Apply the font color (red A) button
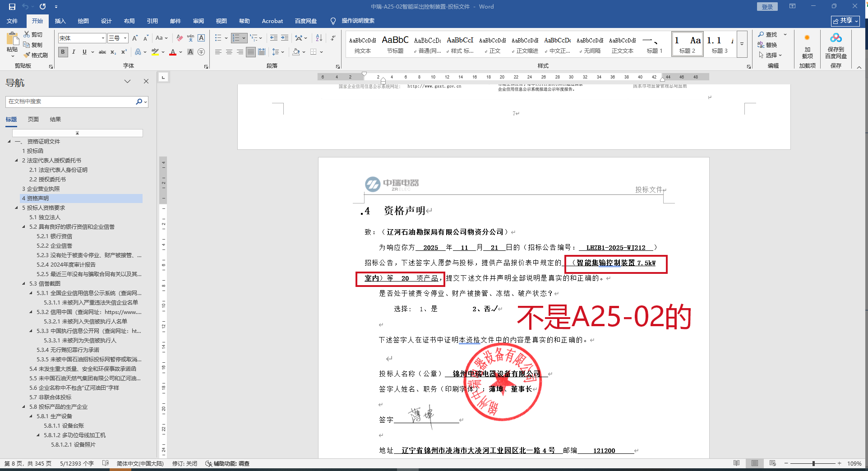 173,52
